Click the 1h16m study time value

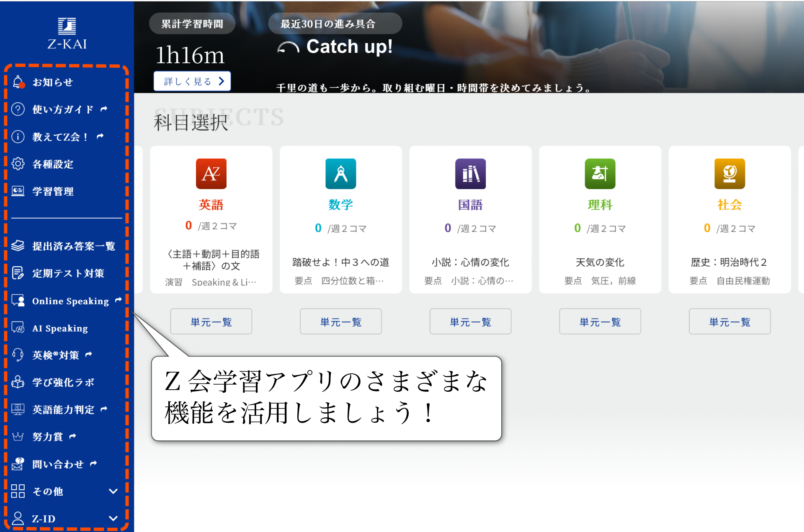click(x=190, y=55)
